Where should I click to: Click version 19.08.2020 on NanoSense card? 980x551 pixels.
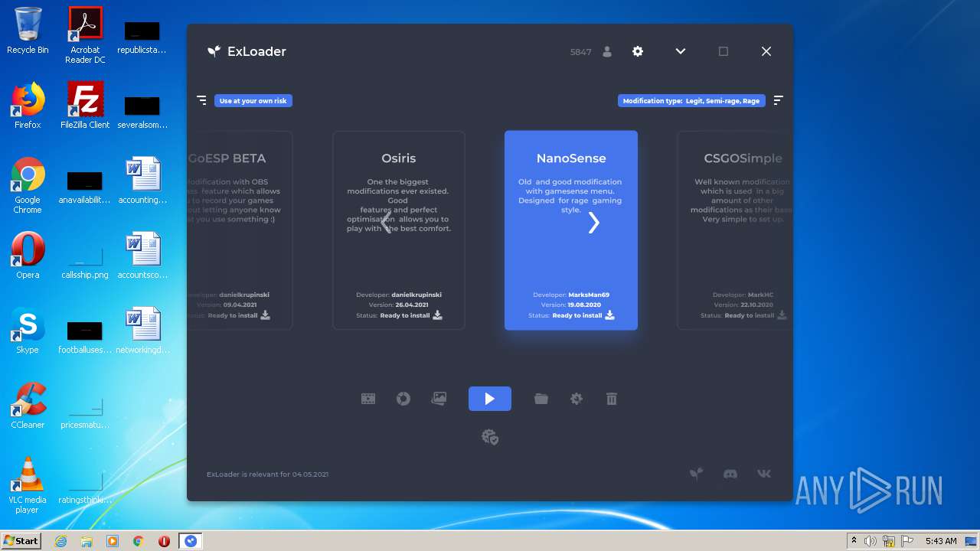[x=584, y=305]
